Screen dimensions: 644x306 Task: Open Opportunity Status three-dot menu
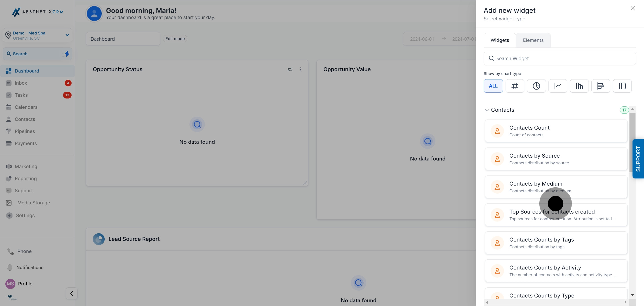pyautogui.click(x=301, y=69)
